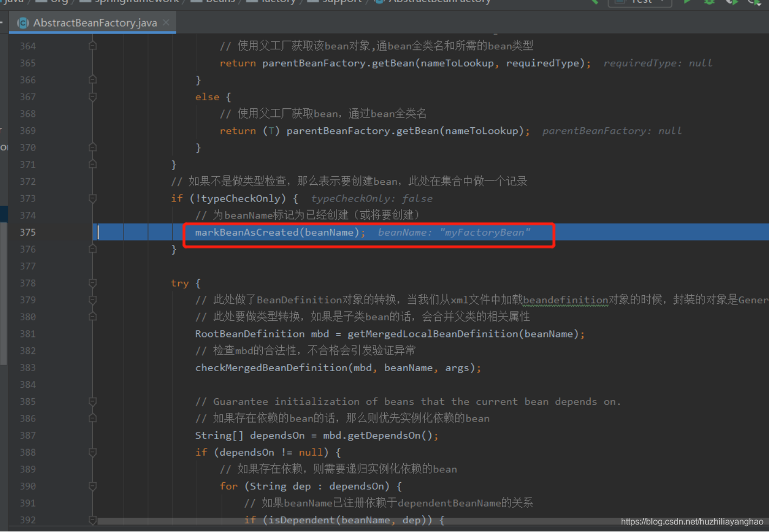769x532 pixels.
Task: Toggle the fold end marker at line 376
Action: tap(93, 249)
